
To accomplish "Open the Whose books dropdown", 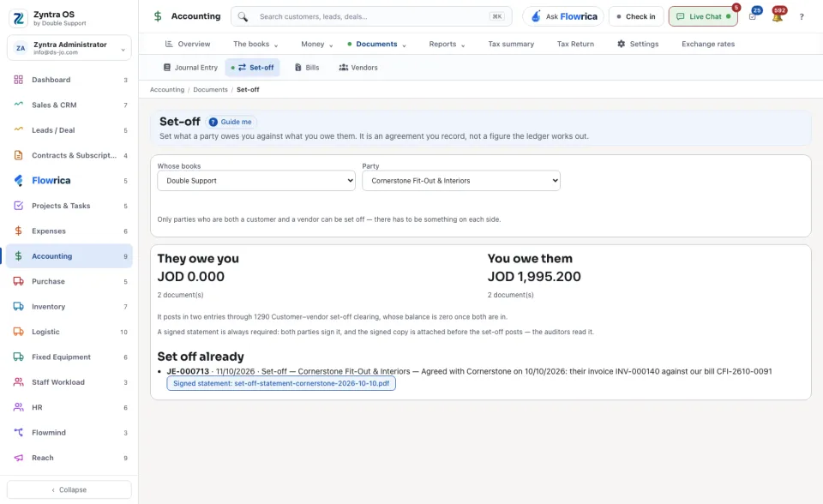I will [x=256, y=181].
